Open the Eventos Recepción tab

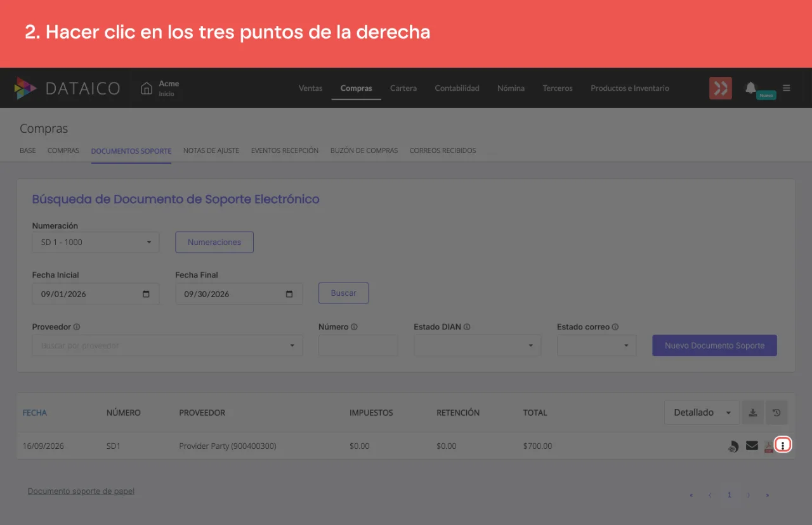tap(285, 151)
